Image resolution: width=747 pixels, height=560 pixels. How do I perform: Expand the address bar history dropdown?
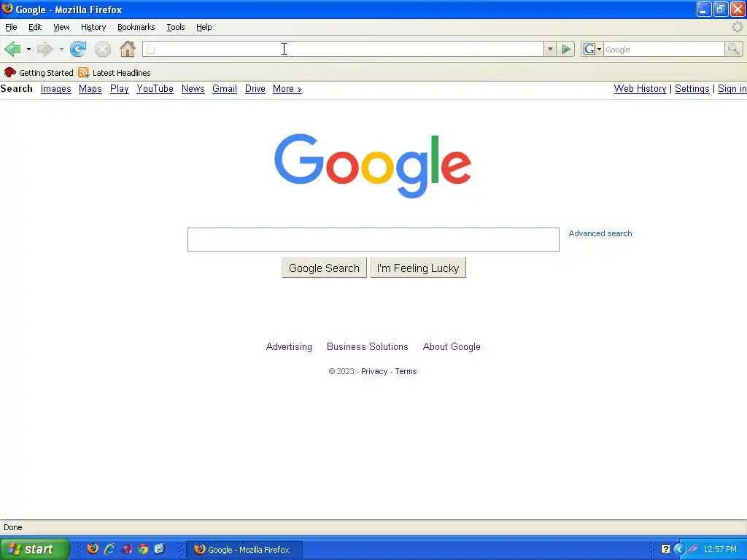pos(550,49)
